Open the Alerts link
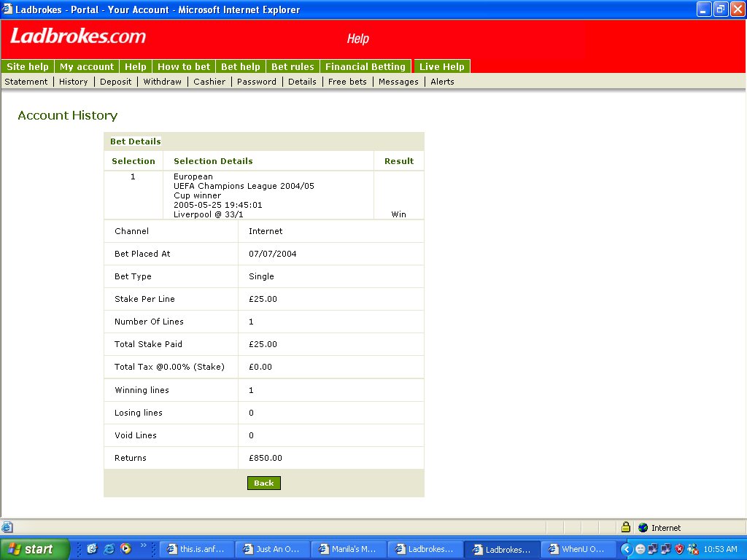This screenshot has height=560, width=747. pyautogui.click(x=442, y=82)
